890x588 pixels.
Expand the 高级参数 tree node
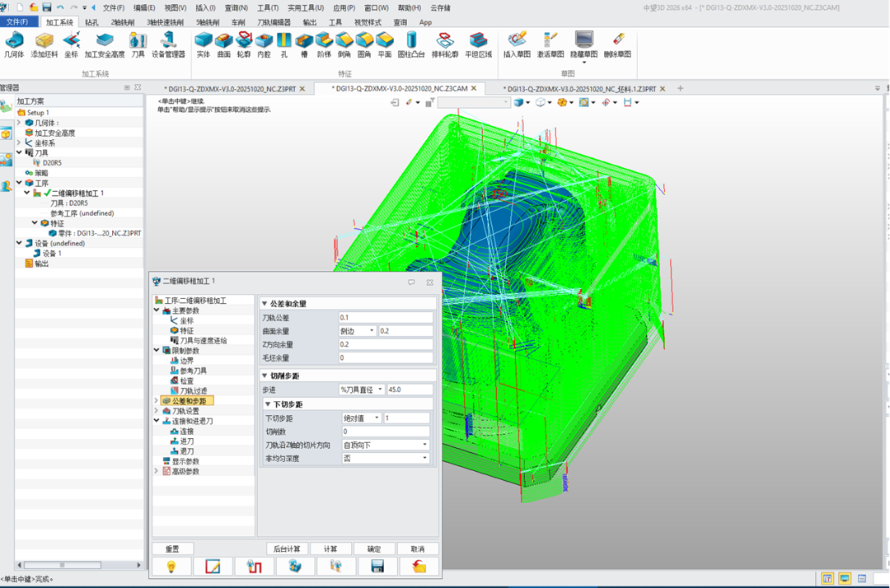click(x=157, y=472)
